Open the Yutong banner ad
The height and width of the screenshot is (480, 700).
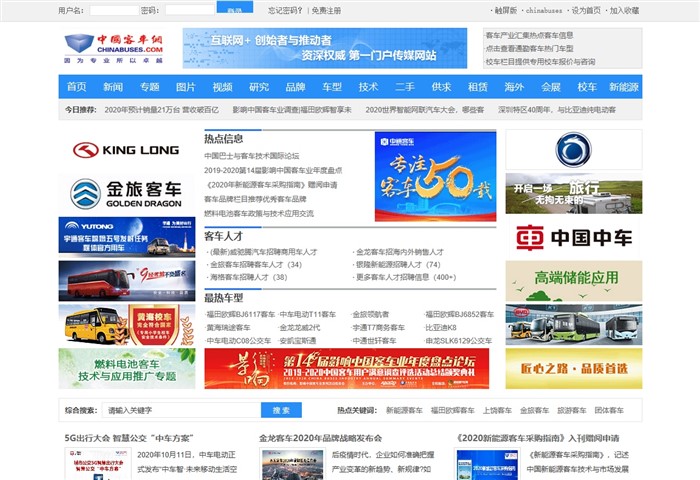(x=127, y=237)
